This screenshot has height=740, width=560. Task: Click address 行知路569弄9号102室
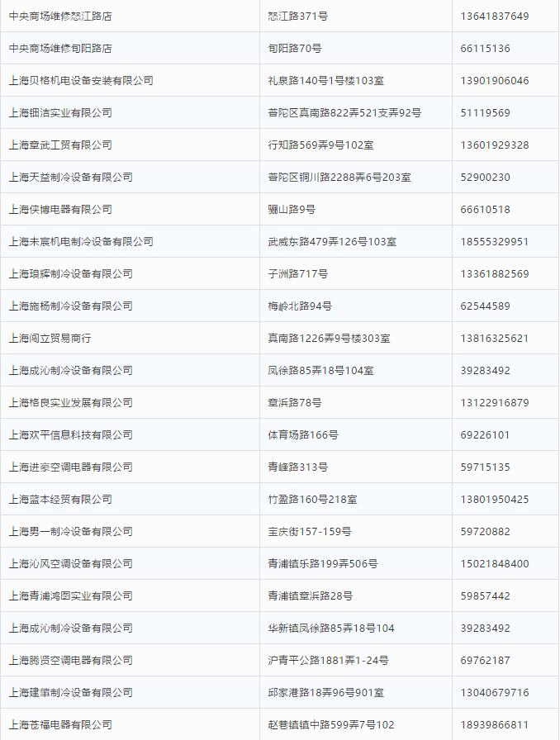[x=320, y=145]
